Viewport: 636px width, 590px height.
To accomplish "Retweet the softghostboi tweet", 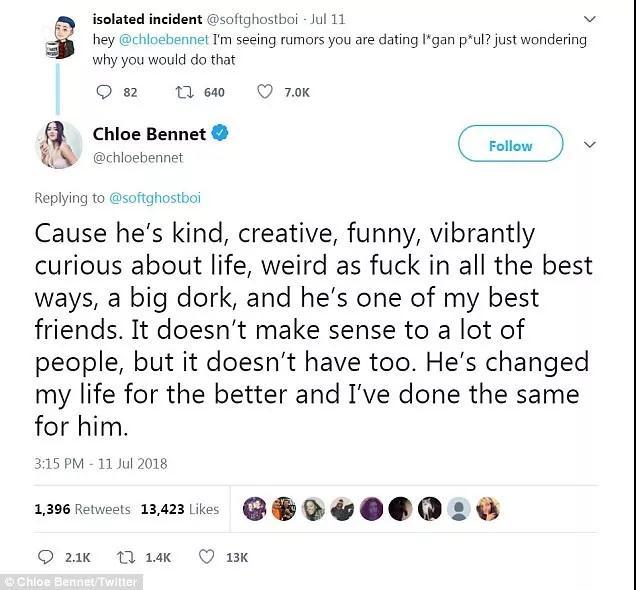I will click(x=182, y=92).
